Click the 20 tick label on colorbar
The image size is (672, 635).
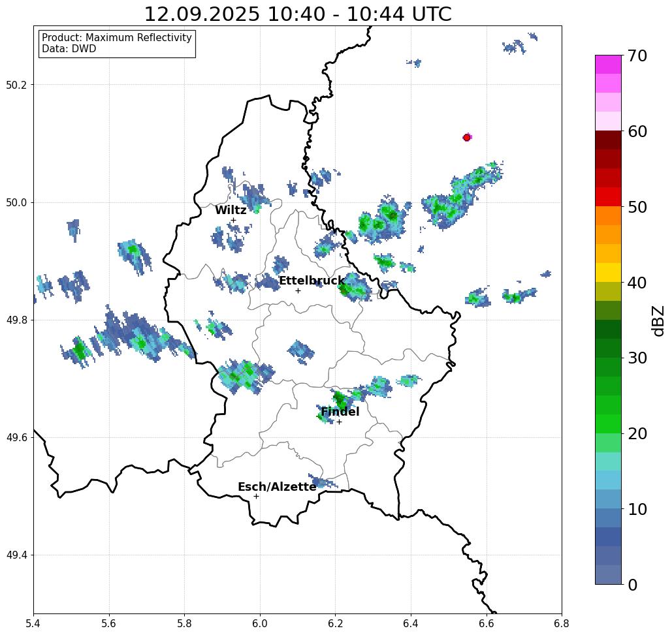pos(637,433)
